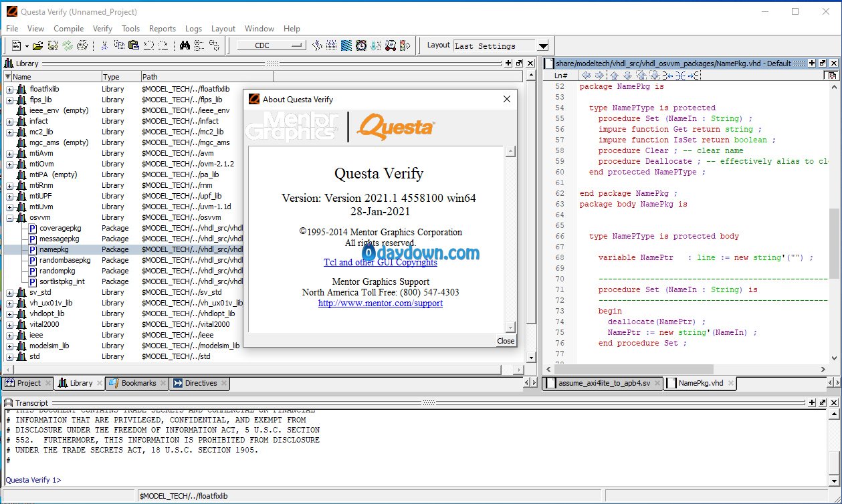This screenshot has width=842, height=504.
Task: Click the next location arrow in editor toolbar
Action: [x=599, y=76]
